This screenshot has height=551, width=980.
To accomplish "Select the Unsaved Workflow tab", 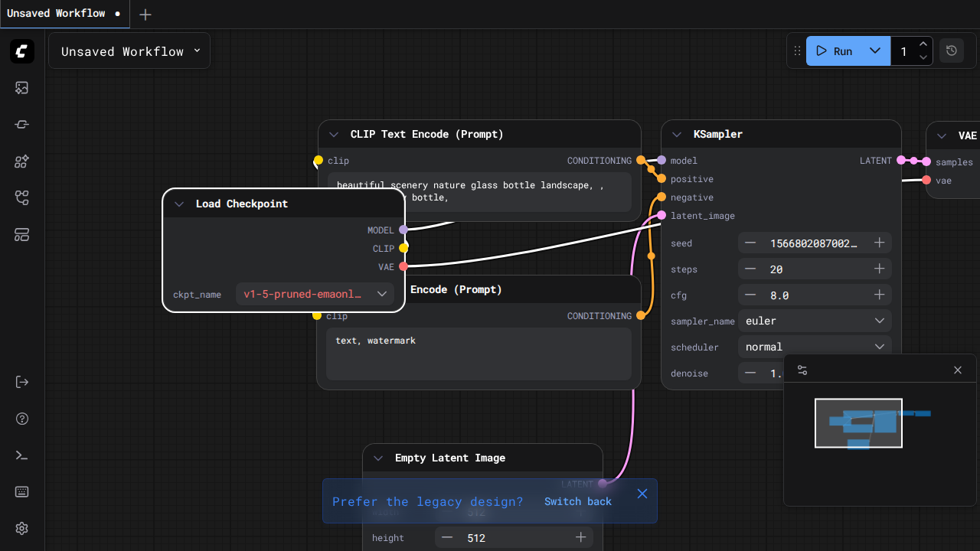I will tap(56, 14).
